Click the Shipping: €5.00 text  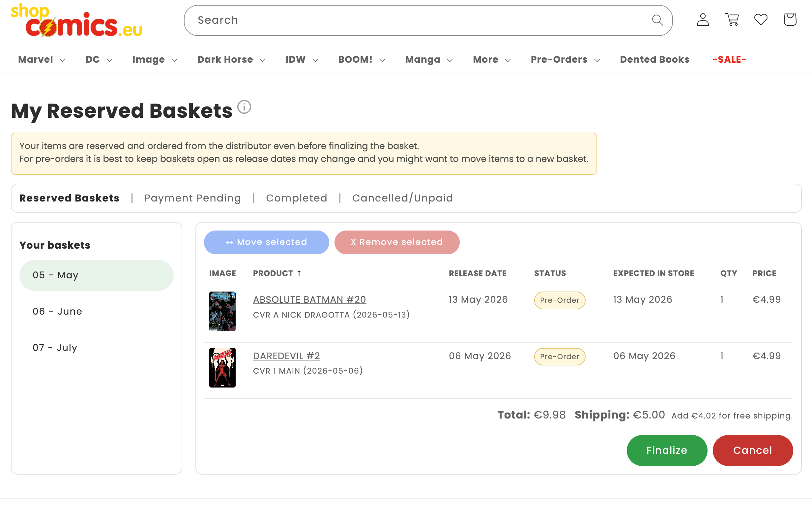(x=620, y=415)
